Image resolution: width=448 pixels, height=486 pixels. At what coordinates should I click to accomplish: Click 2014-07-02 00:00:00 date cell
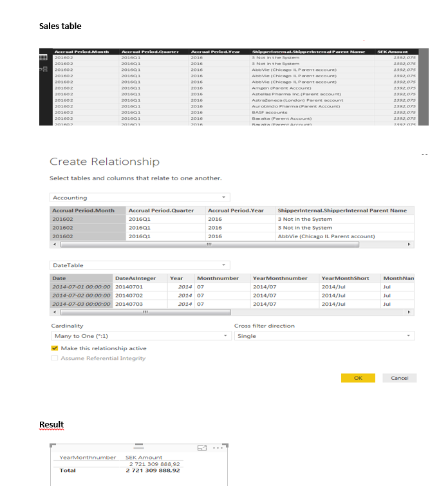pos(81,295)
